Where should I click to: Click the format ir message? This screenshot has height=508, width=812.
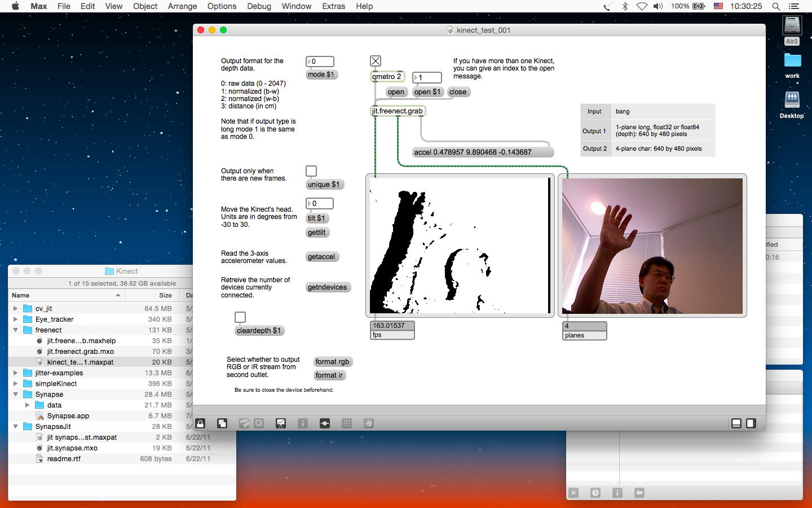tap(329, 375)
